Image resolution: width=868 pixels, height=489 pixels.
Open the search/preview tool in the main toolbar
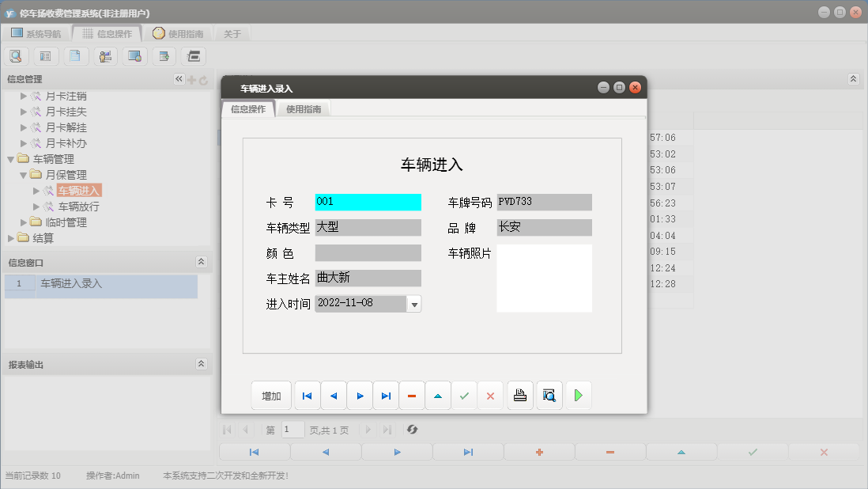point(16,55)
